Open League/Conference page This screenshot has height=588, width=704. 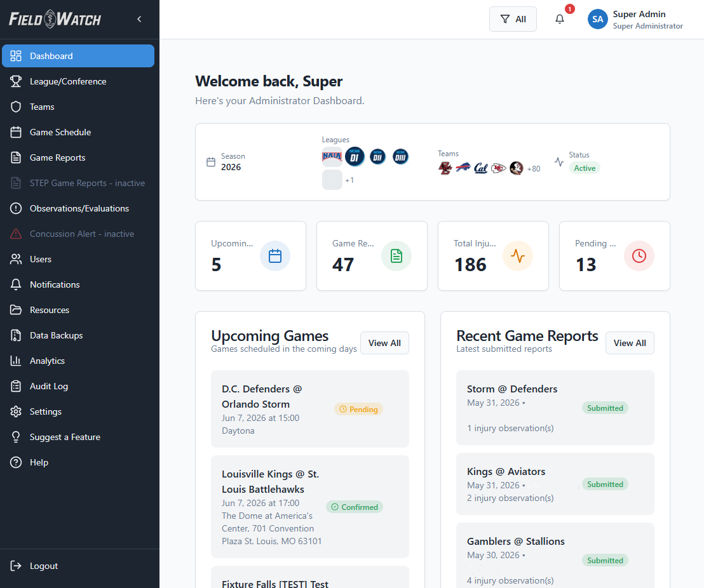pyautogui.click(x=78, y=81)
